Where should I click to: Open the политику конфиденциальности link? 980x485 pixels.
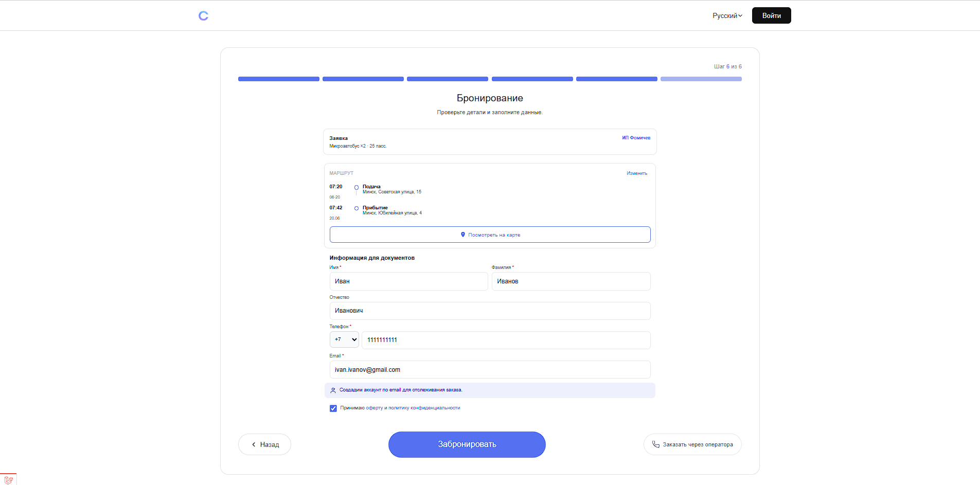pos(424,408)
